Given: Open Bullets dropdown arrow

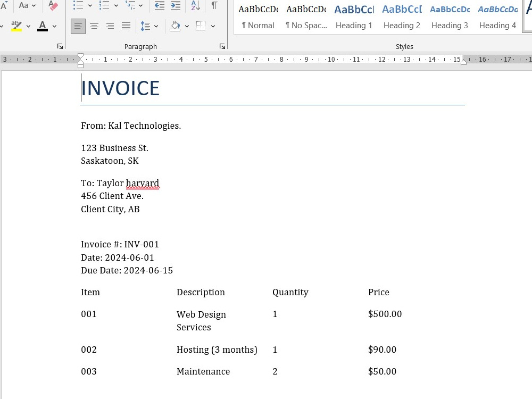Looking at the screenshot, I should click(90, 5).
